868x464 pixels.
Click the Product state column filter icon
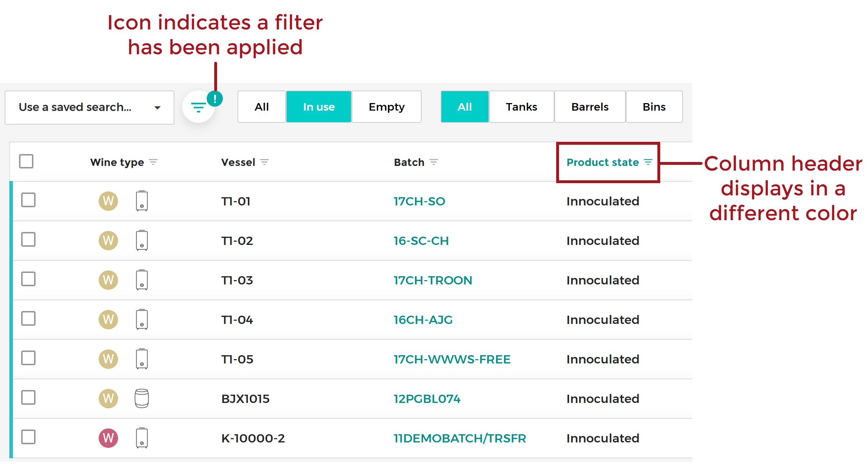pyautogui.click(x=648, y=162)
